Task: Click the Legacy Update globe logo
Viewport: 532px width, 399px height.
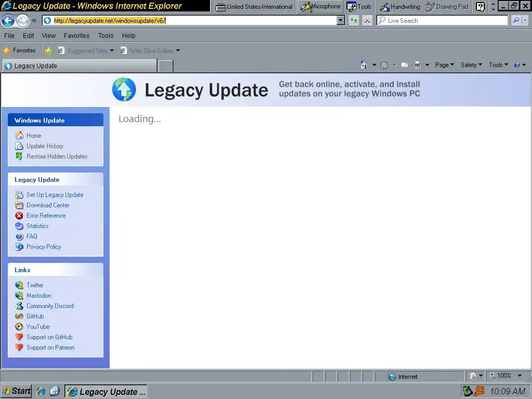Action: [124, 89]
